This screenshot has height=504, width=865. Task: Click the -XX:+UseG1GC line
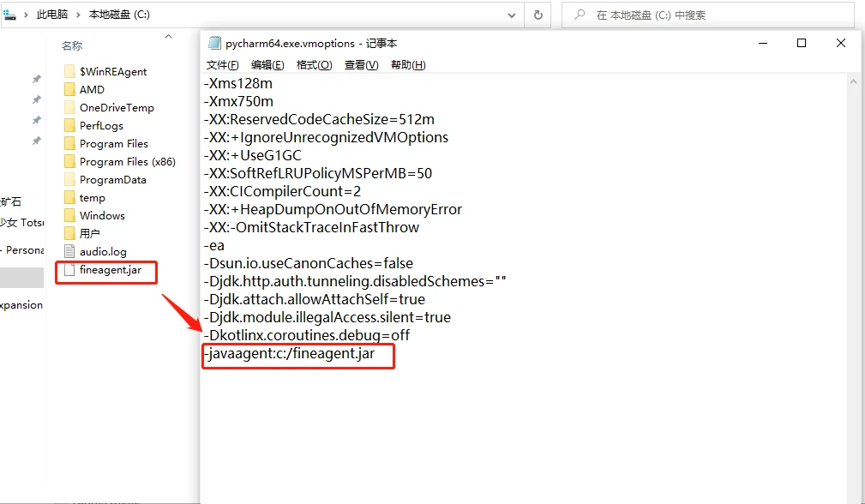(253, 155)
